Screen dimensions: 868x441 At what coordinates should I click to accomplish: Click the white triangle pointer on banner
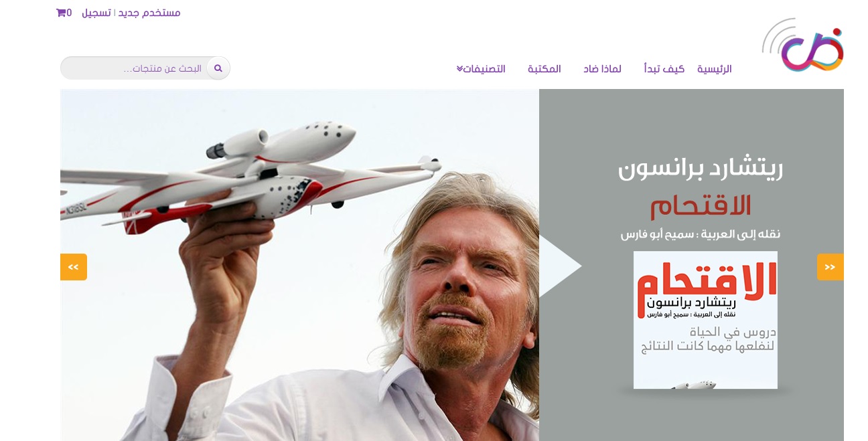pyautogui.click(x=560, y=266)
